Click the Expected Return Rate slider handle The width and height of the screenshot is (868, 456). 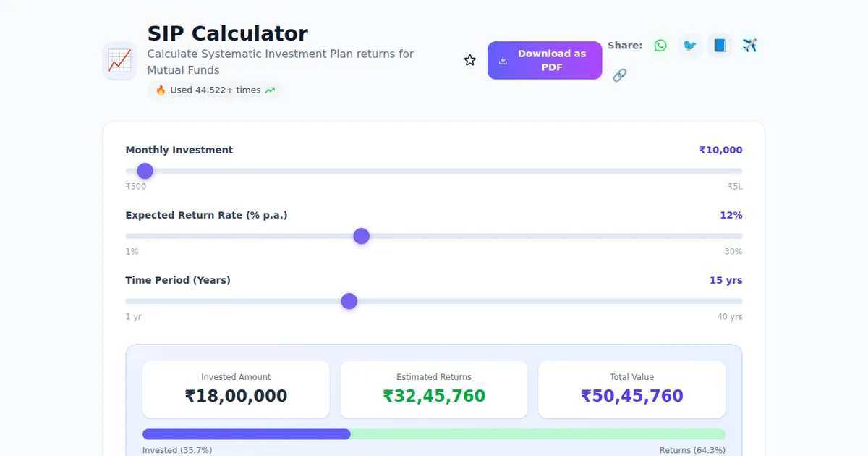[x=361, y=236]
